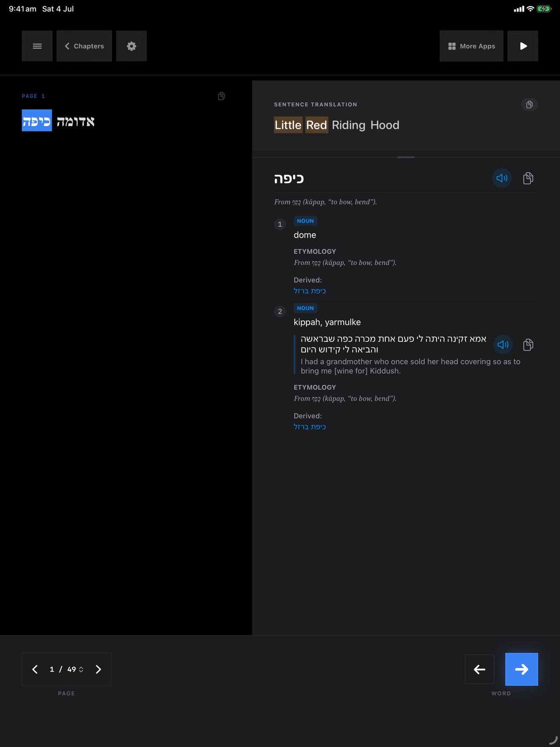This screenshot has width=560, height=747.
Task: Tap the PAGE 1 label
Action: (34, 96)
